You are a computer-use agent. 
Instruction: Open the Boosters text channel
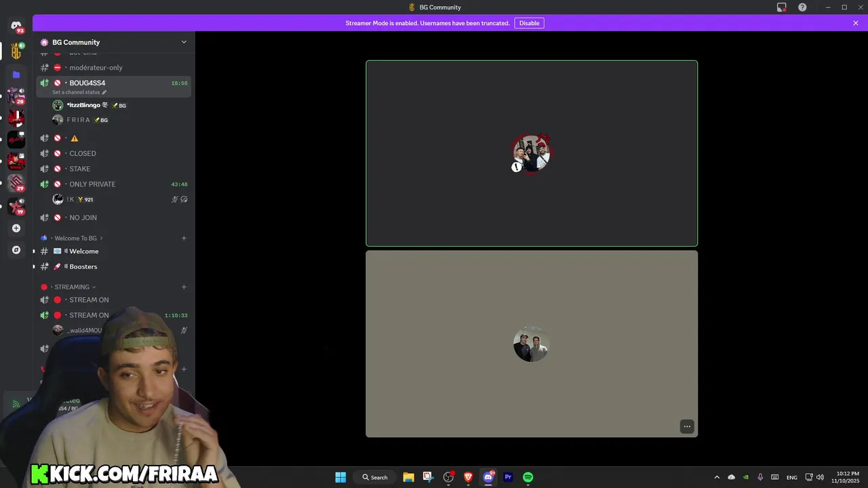113,266
